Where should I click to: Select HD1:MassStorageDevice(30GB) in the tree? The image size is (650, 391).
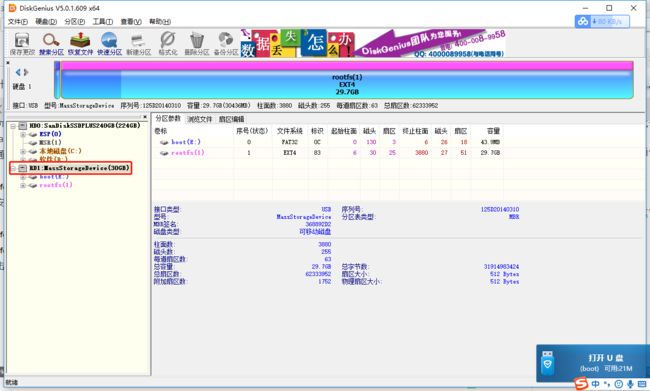click(x=79, y=168)
